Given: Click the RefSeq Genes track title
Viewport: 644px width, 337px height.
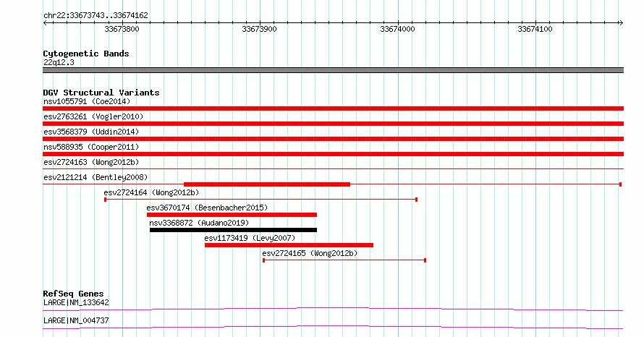Looking at the screenshot, I should click(x=73, y=294).
